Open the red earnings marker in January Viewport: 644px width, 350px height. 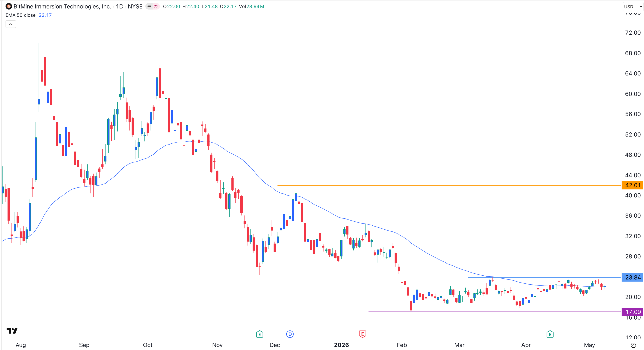363,334
